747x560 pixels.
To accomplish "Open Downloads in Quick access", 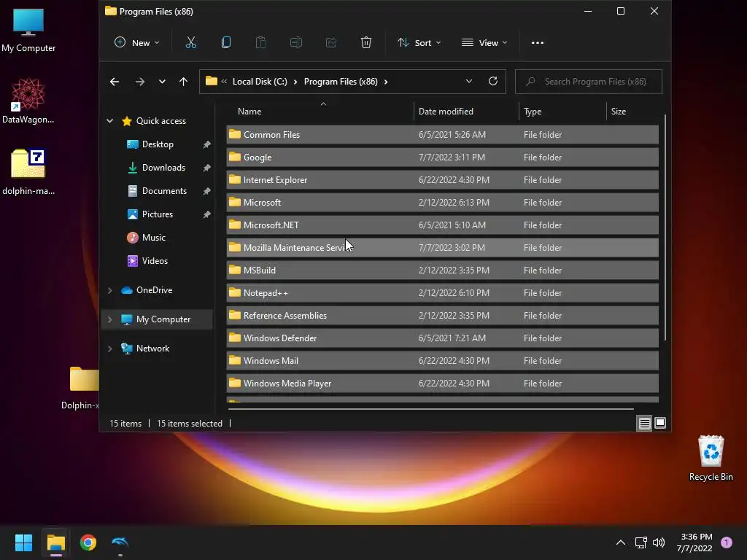I will click(163, 168).
